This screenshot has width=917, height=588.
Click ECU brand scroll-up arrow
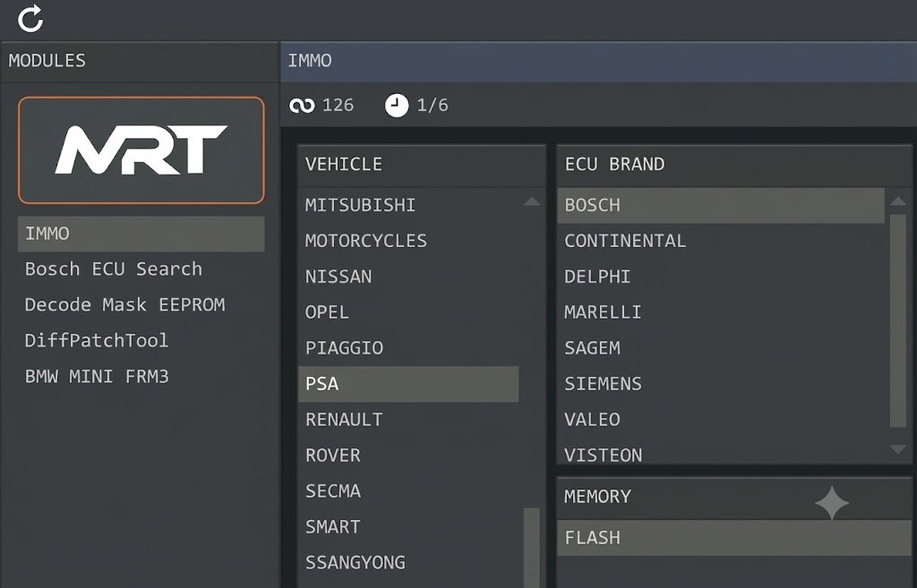pos(897,201)
